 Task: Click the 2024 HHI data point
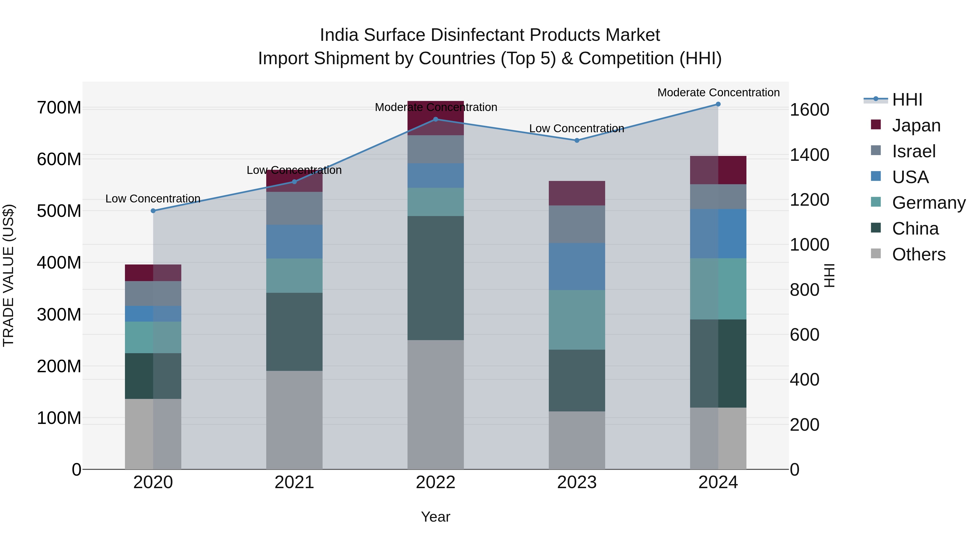718,104
